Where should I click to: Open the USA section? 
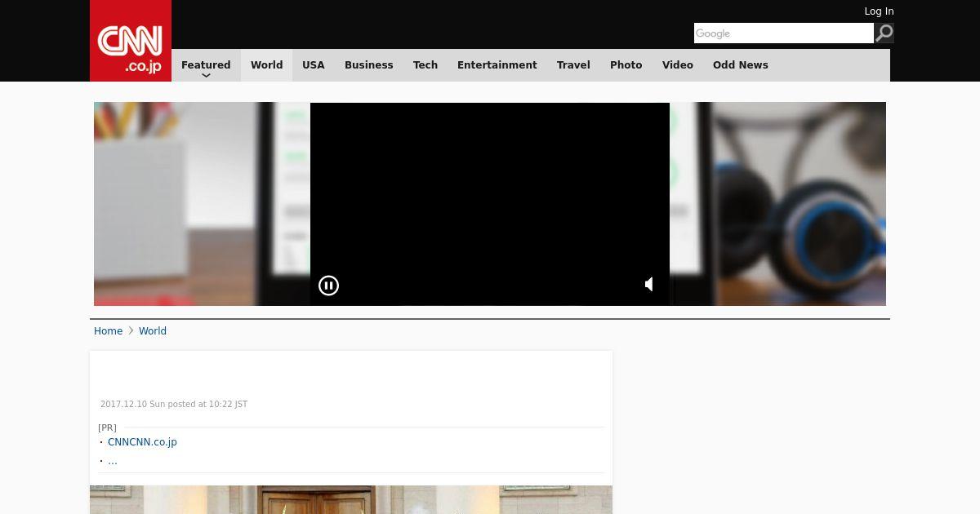pos(314,65)
